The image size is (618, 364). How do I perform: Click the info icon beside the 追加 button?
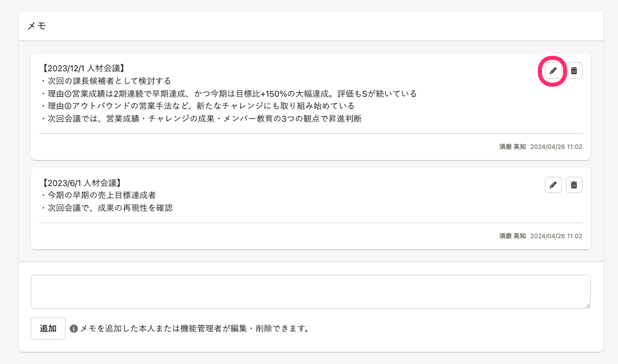74,329
